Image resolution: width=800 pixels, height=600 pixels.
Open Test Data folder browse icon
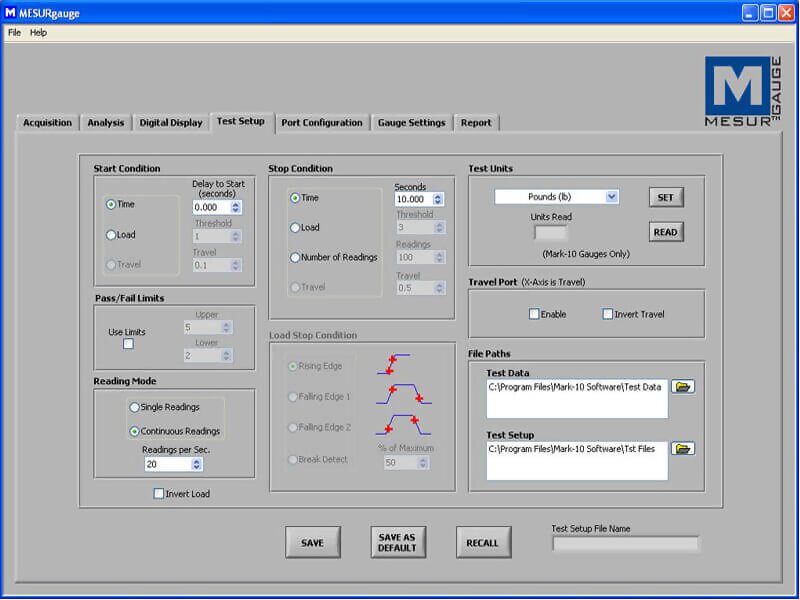click(683, 387)
